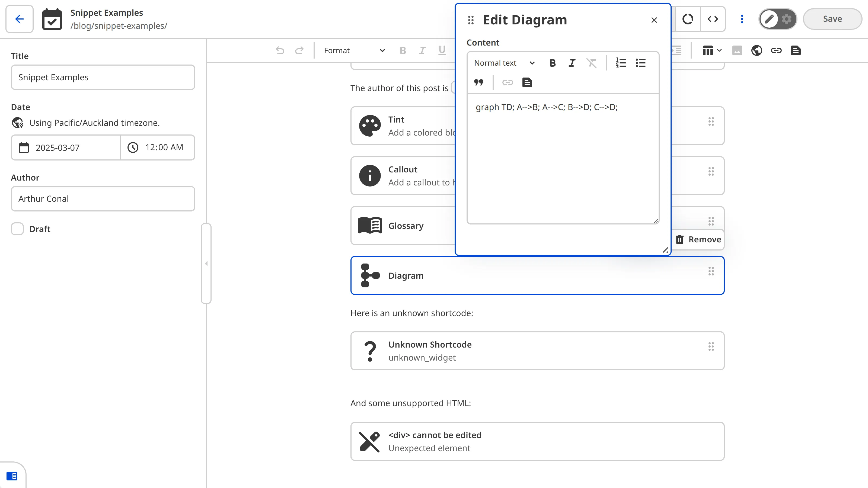Expand the table insert options chevron
This screenshot has width=868, height=488.
point(720,50)
